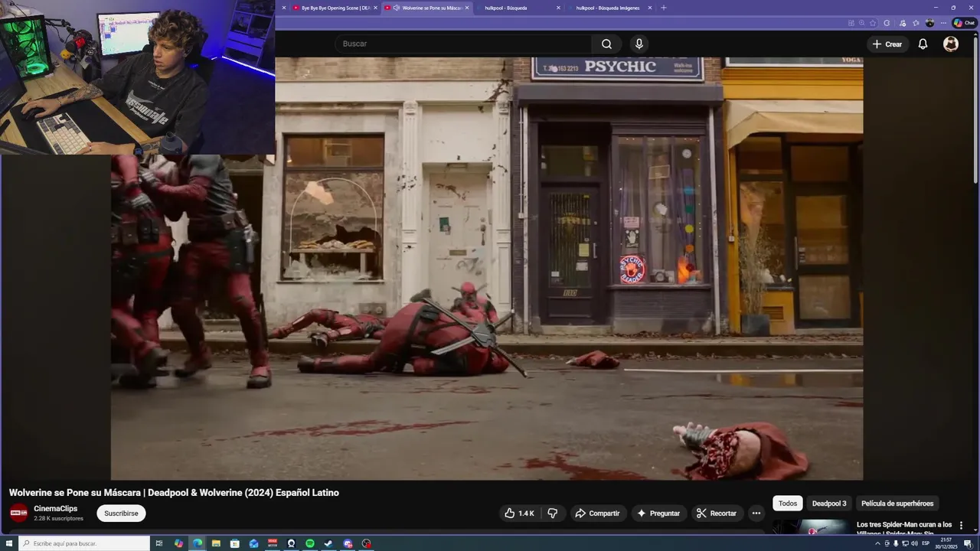Open YouTube notifications bell

coord(923,44)
